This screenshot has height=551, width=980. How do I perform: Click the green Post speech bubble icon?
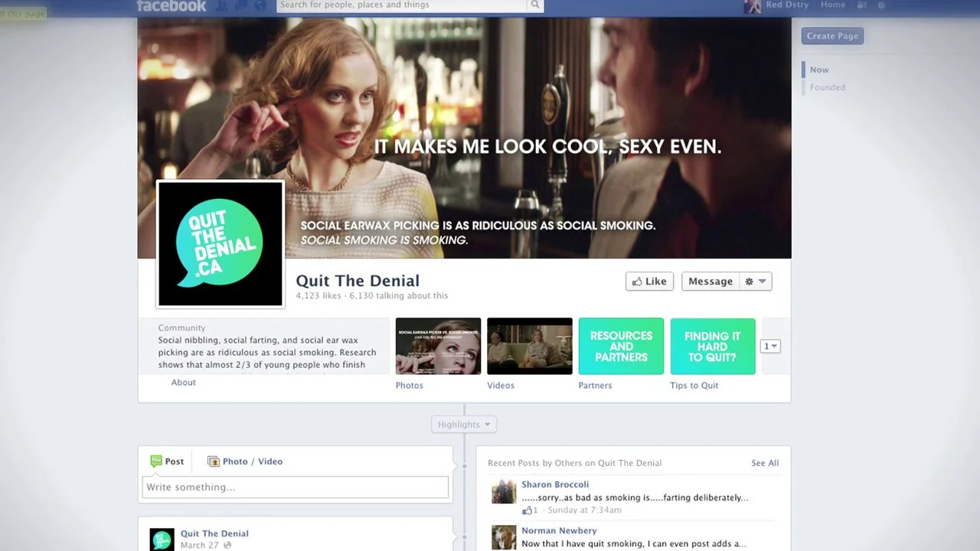pos(156,461)
